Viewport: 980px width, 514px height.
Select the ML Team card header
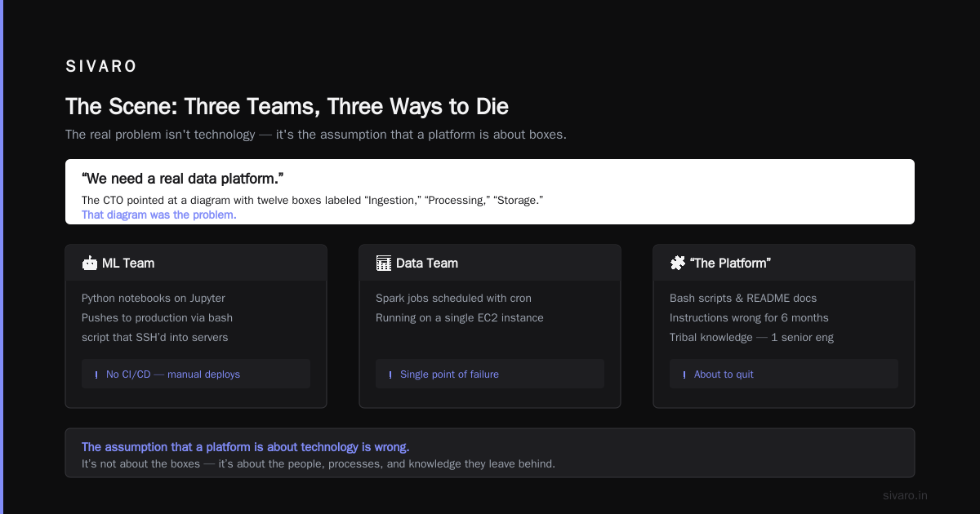tap(196, 263)
